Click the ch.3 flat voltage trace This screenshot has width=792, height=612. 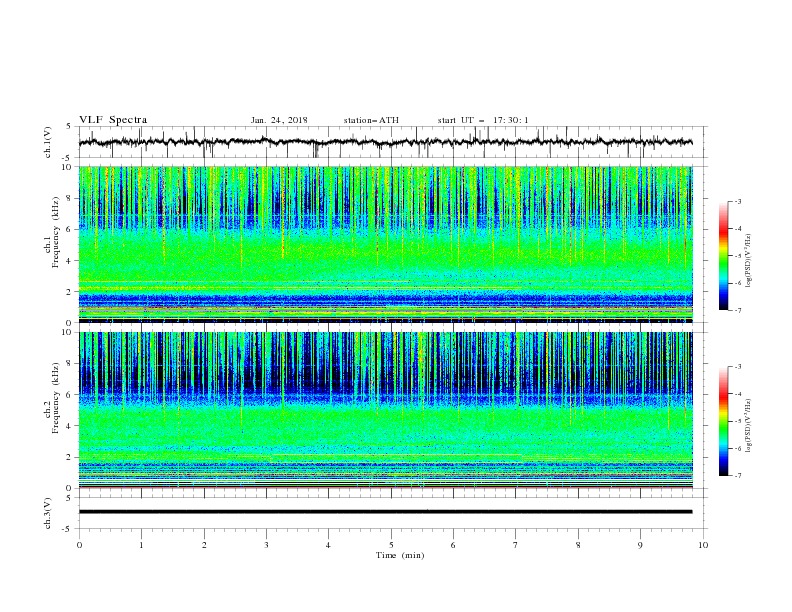(x=385, y=512)
